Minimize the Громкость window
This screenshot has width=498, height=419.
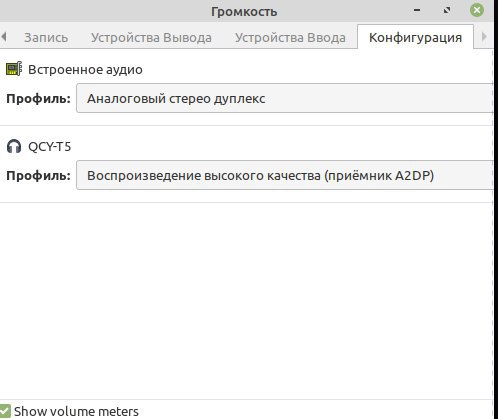[417, 10]
